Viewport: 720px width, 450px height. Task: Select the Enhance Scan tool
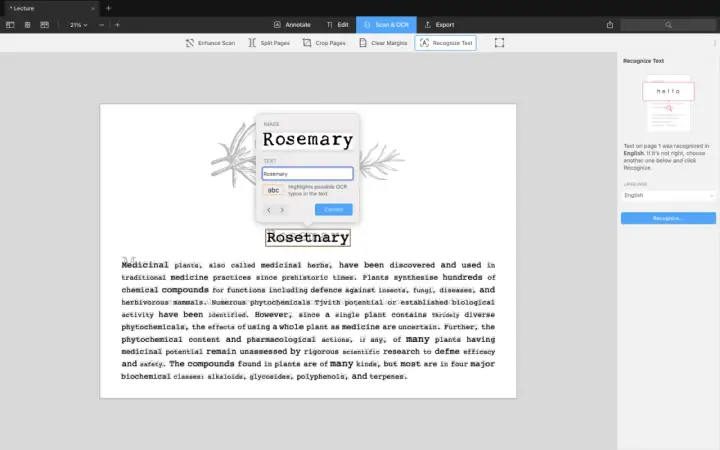coord(210,43)
